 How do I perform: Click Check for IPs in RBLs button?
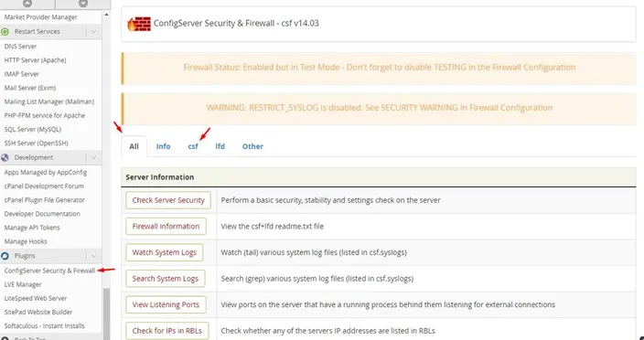[167, 331]
